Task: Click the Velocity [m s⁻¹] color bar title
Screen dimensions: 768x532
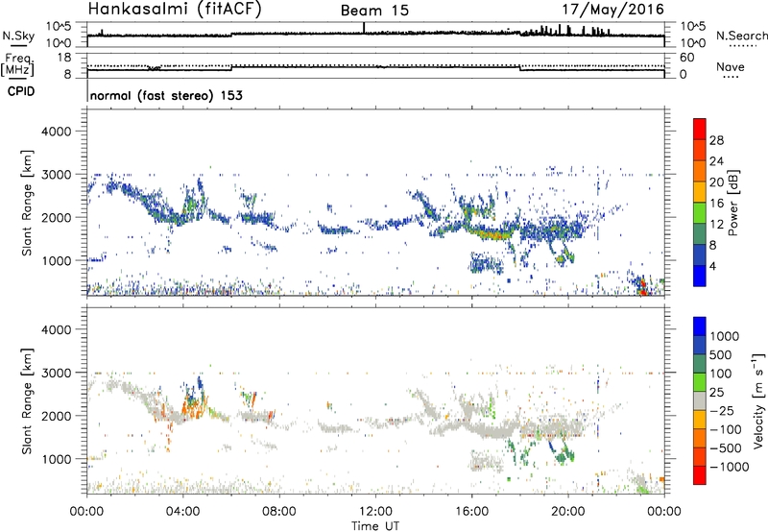Action: click(758, 400)
